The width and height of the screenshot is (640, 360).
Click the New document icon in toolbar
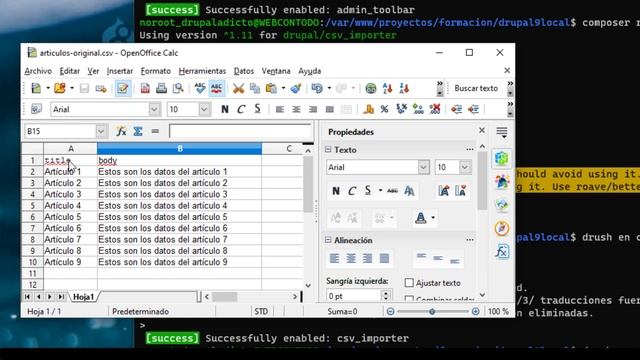click(36, 88)
